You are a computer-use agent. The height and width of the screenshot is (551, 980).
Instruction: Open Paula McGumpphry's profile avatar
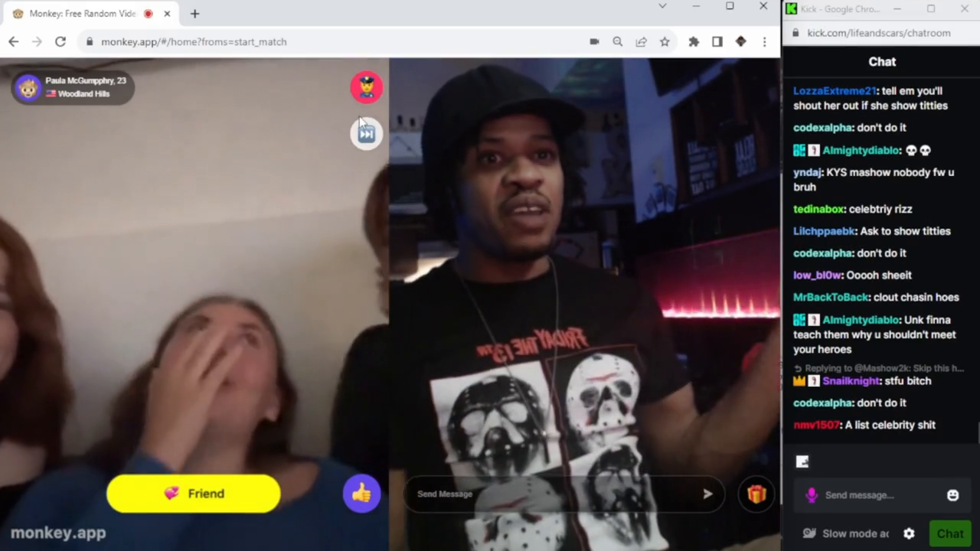tap(28, 87)
